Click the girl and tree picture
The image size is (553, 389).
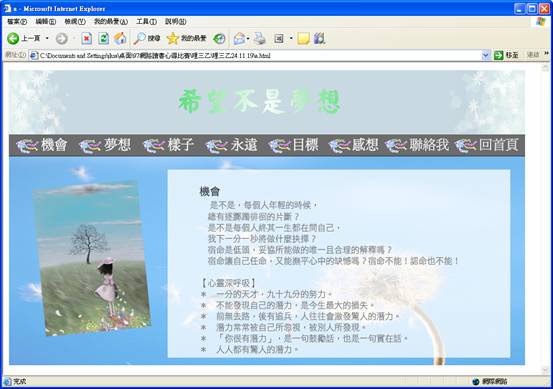pyautogui.click(x=92, y=259)
